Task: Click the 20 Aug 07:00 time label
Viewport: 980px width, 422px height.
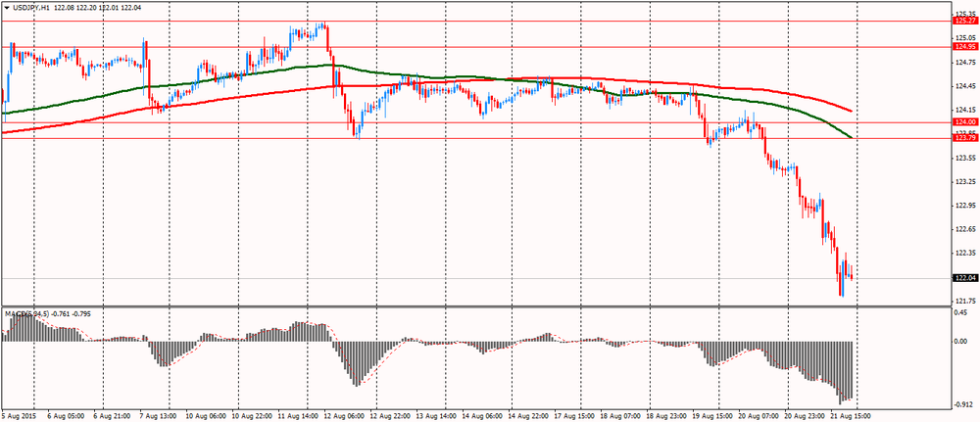Action: tap(759, 414)
